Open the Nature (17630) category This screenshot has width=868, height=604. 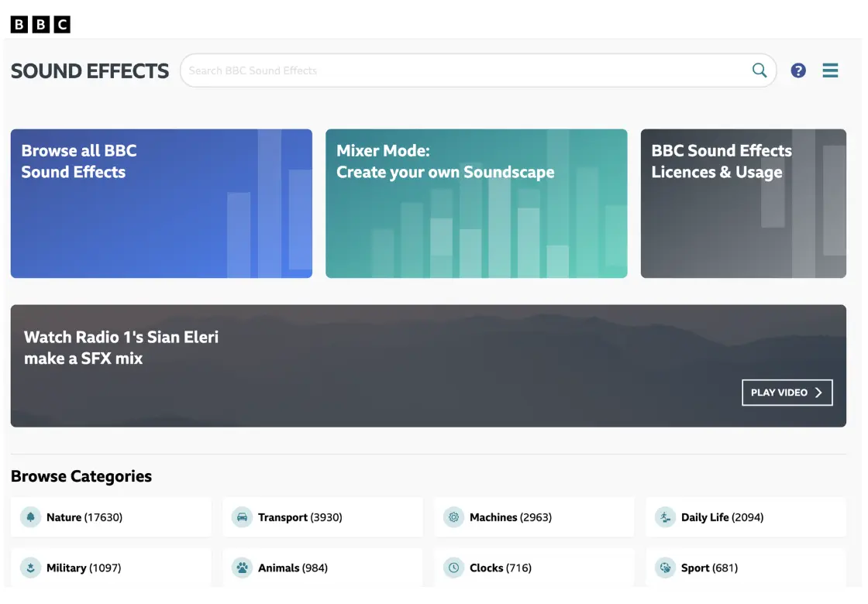click(x=112, y=517)
